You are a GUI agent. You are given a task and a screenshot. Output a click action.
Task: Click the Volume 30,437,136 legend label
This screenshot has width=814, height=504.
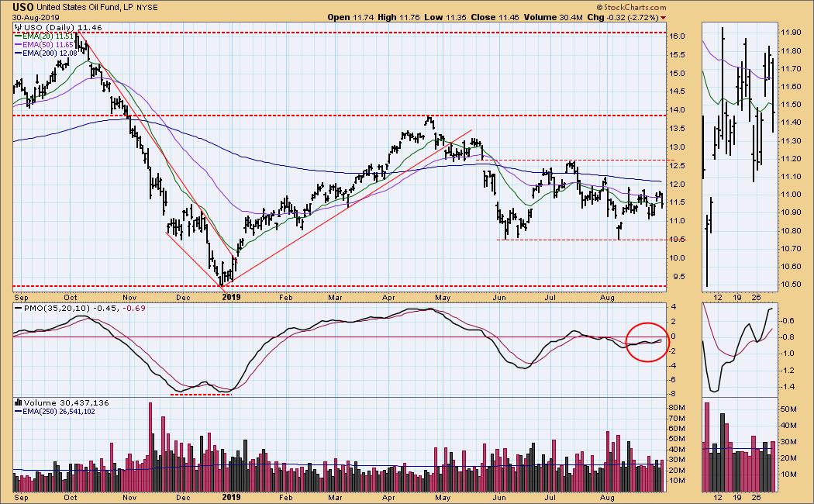click(x=62, y=402)
